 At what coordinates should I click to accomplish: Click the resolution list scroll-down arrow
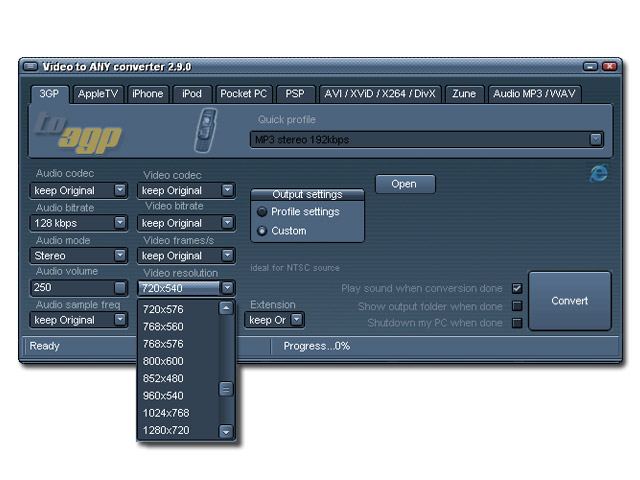[226, 431]
